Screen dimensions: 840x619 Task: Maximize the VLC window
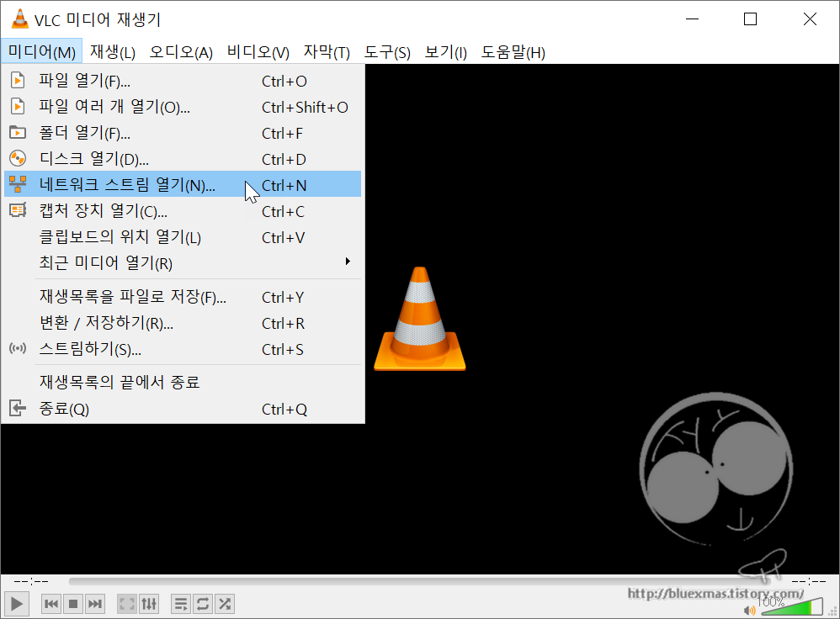(x=751, y=19)
